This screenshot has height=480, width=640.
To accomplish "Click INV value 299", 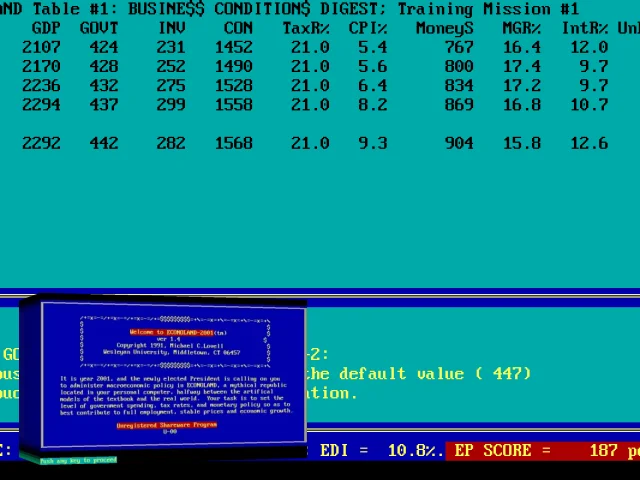I will tap(171, 105).
